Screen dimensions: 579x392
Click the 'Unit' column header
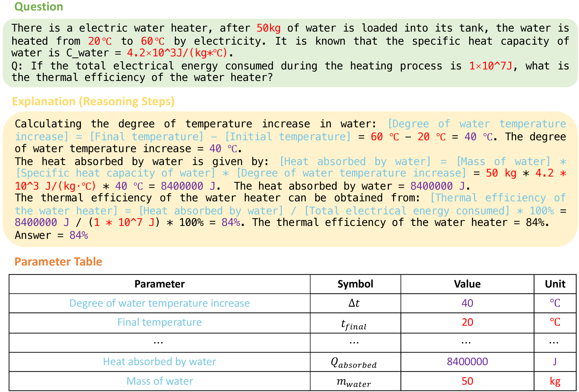(555, 284)
